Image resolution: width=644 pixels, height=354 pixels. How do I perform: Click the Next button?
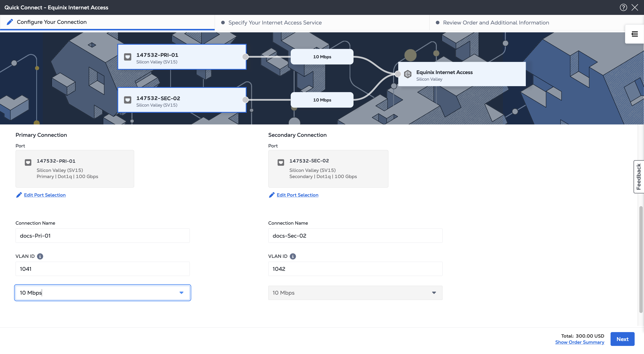tap(622, 339)
